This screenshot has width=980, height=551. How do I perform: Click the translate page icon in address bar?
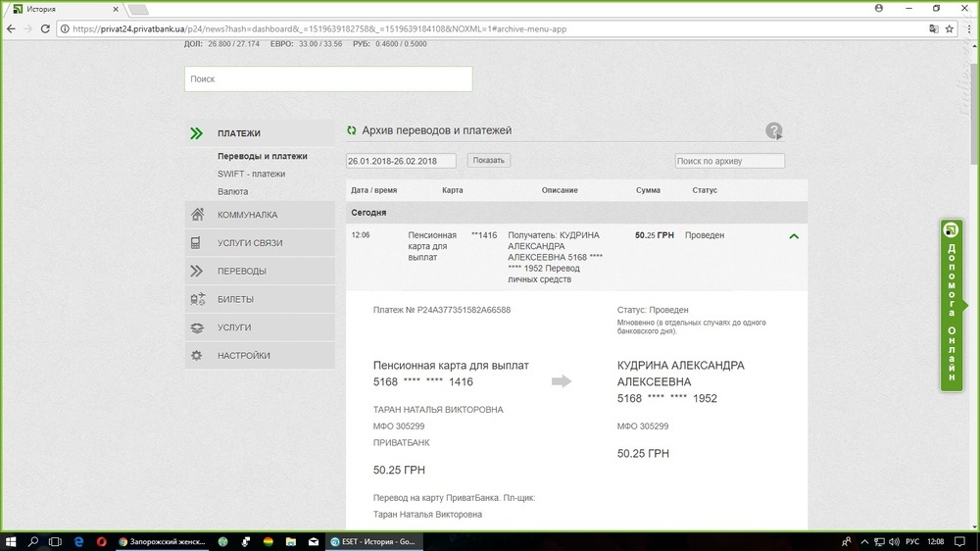[934, 28]
